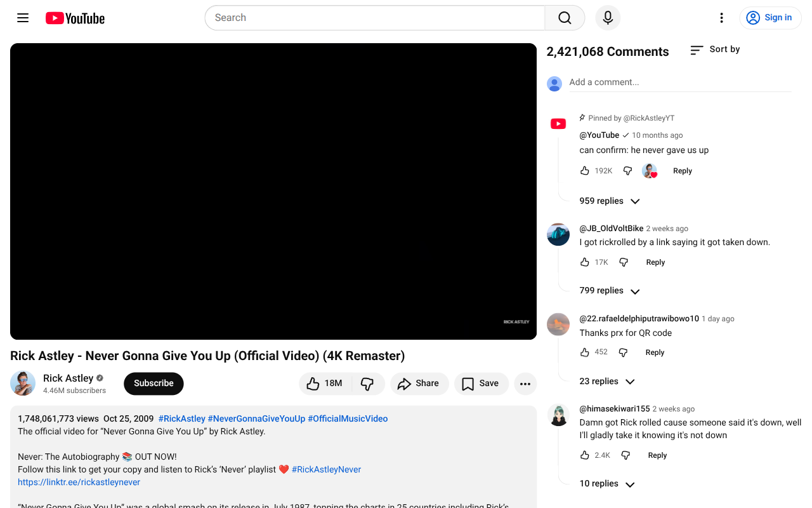Open more video actions with the ellipsis
812x508 pixels.
[x=525, y=384]
